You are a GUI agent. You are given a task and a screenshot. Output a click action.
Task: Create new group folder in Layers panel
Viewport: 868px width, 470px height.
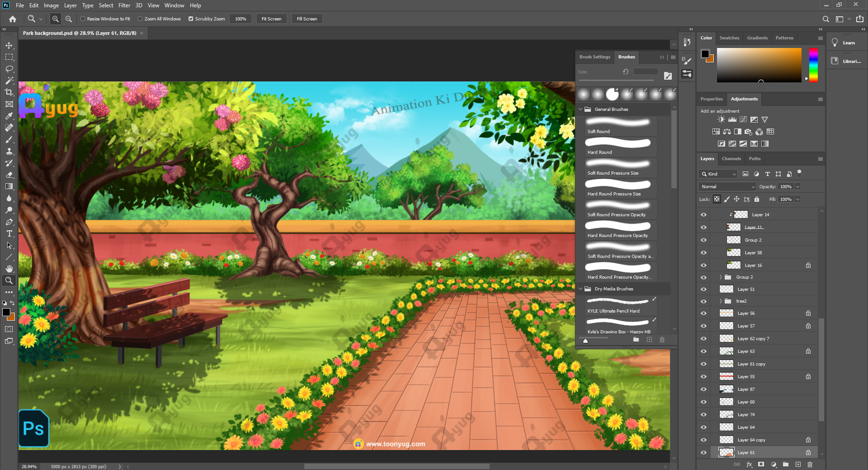point(786,465)
